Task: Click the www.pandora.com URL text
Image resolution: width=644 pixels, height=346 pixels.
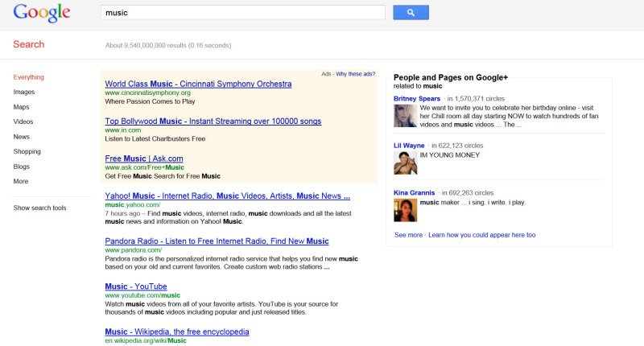Action: pyautogui.click(x=133, y=250)
